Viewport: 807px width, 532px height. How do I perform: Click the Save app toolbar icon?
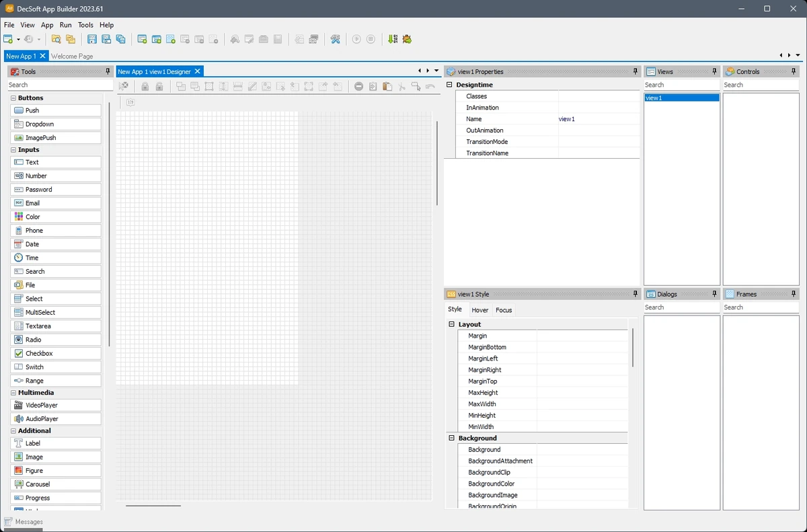coord(92,39)
